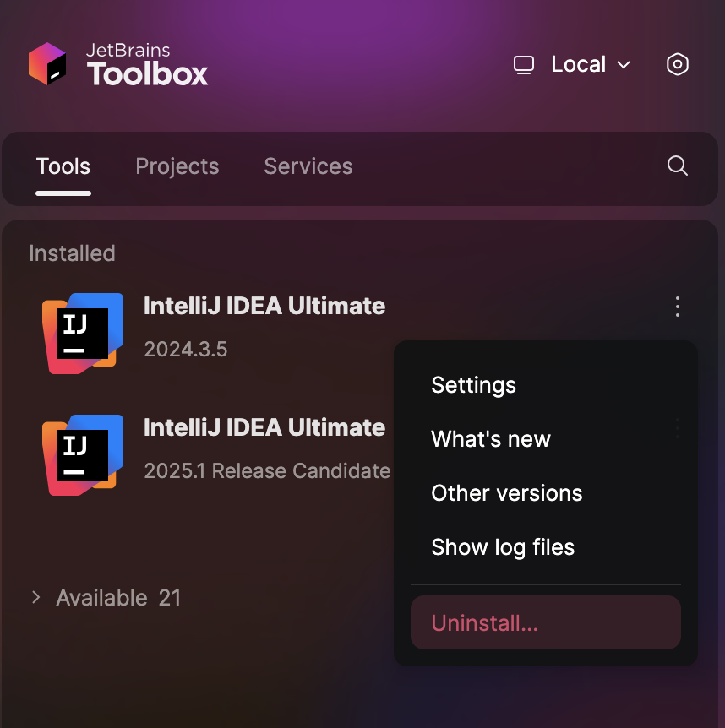This screenshot has height=728, width=725.
Task: Click the monitor icon next to Local
Action: pyautogui.click(x=524, y=63)
